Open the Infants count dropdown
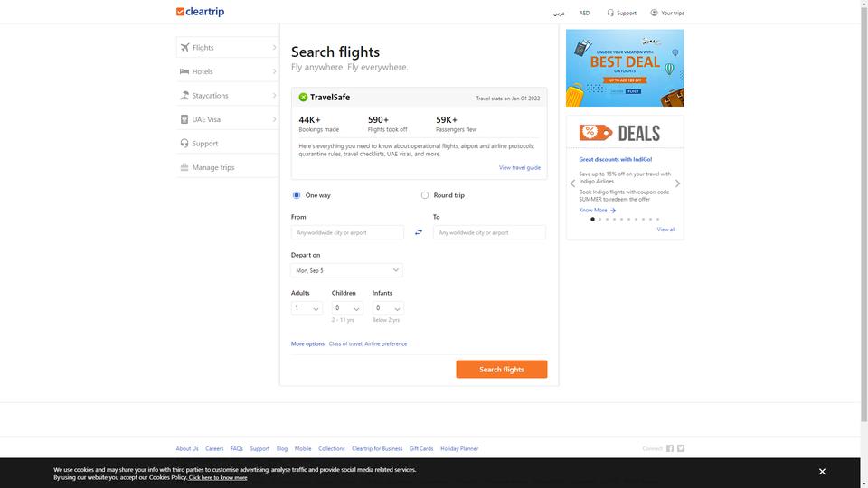This screenshot has width=868, height=488. pos(388,308)
